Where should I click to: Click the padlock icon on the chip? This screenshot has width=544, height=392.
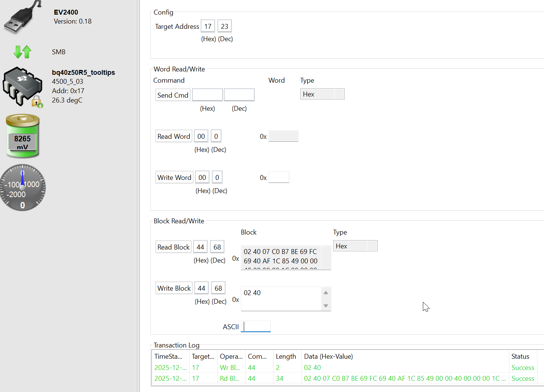pyautogui.click(x=37, y=101)
